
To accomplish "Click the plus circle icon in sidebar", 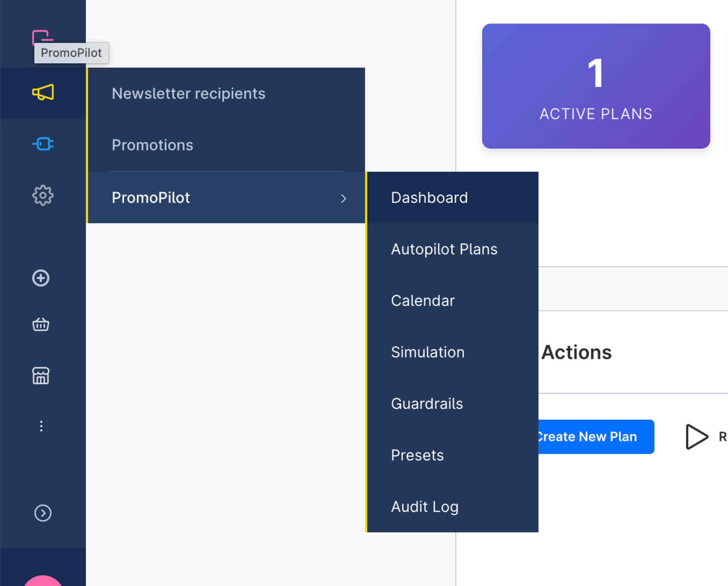I will click(41, 278).
